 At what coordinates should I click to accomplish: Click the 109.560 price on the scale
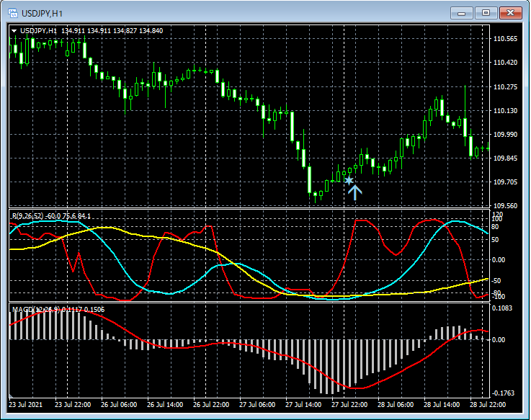507,206
